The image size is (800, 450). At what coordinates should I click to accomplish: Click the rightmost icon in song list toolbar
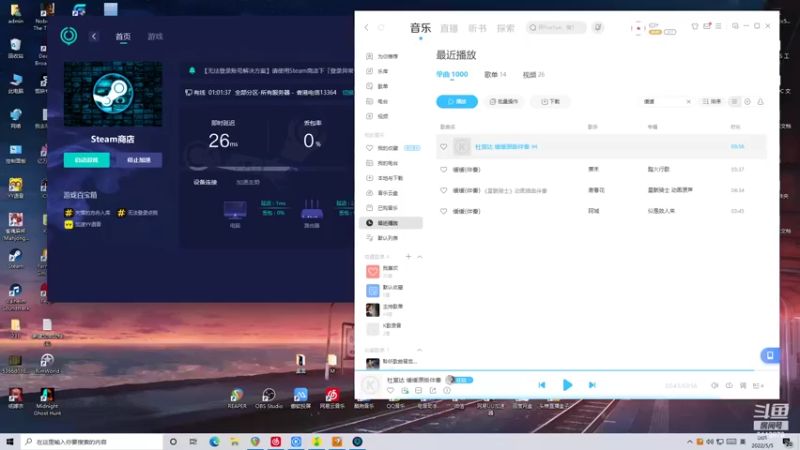click(760, 102)
